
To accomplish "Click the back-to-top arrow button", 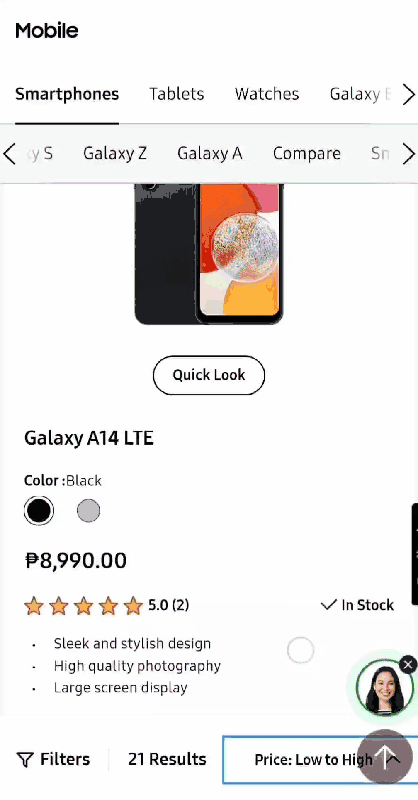I will click(x=384, y=758).
